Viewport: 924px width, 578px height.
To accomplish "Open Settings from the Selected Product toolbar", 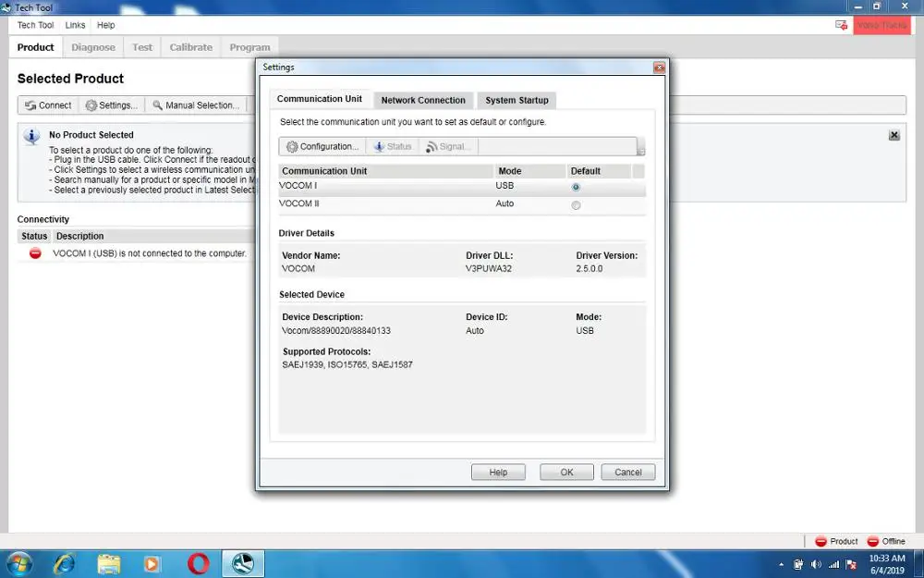I will (112, 105).
